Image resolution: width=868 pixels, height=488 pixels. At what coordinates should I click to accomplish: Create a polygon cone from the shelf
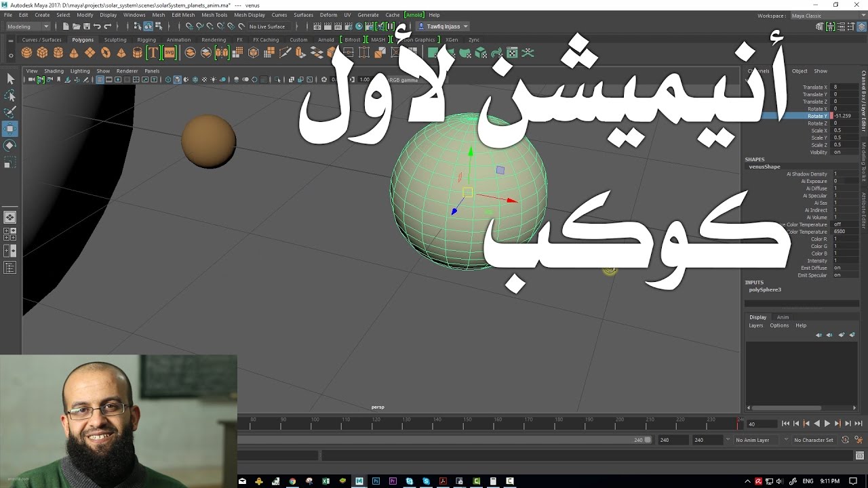click(x=74, y=53)
